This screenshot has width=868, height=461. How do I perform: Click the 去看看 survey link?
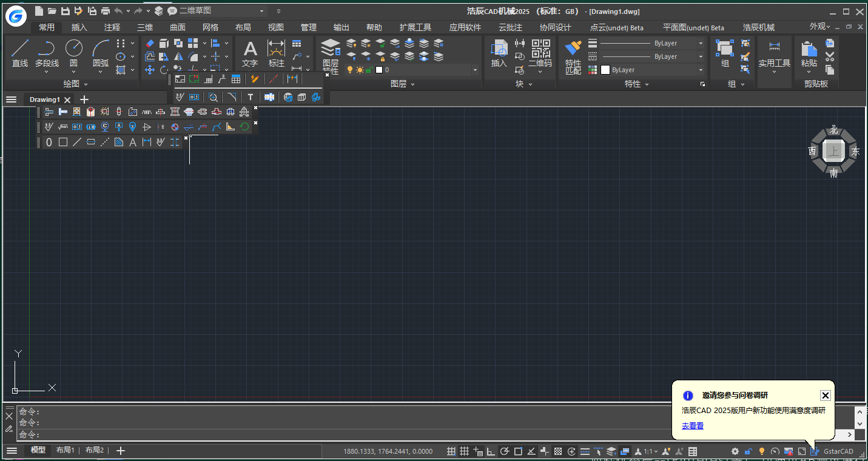(693, 426)
